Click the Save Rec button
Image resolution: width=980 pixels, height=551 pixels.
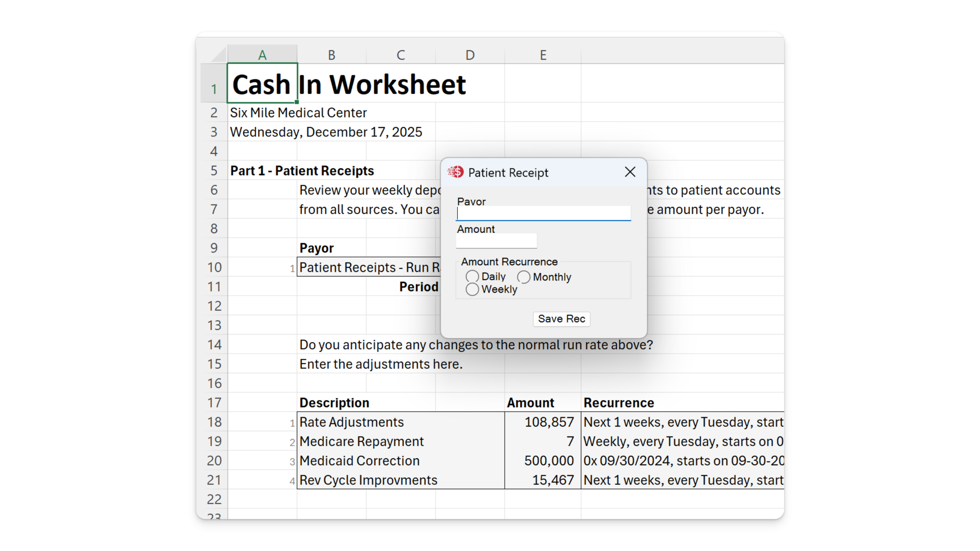[561, 319]
